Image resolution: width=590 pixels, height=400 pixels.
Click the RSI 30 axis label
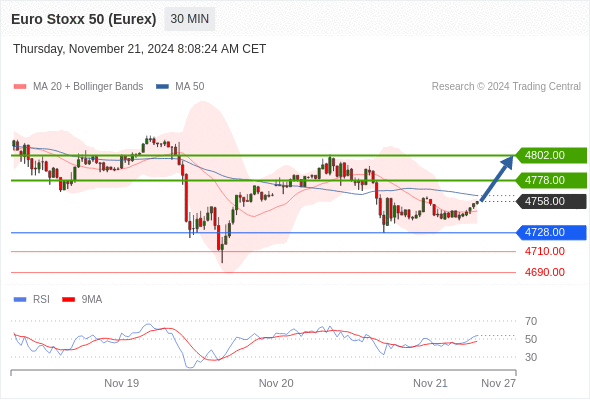[531, 357]
